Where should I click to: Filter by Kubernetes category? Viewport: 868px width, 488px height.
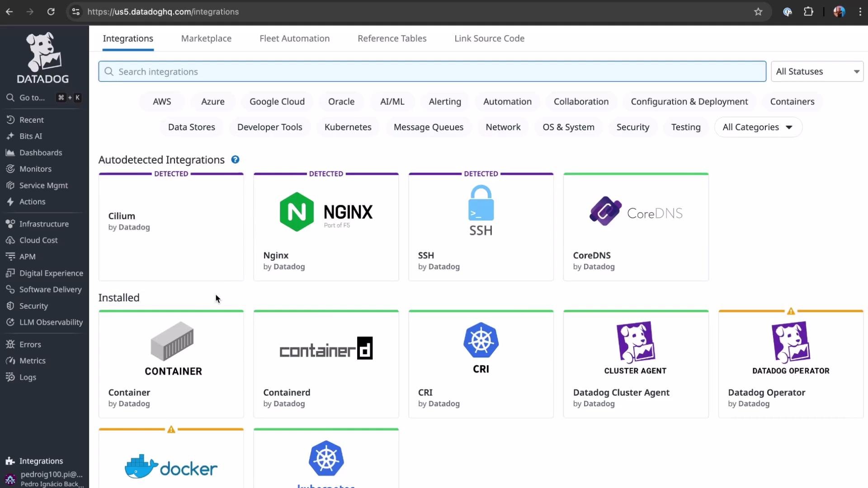click(x=348, y=127)
